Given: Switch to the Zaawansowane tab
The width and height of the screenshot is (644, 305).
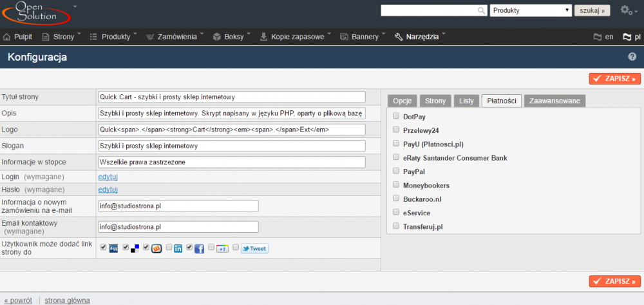Looking at the screenshot, I should (554, 101).
